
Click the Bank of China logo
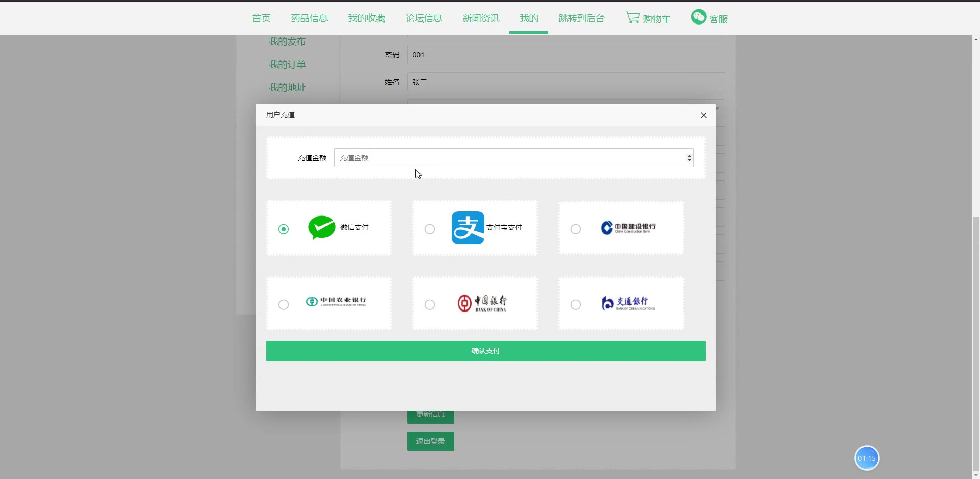pos(482,303)
